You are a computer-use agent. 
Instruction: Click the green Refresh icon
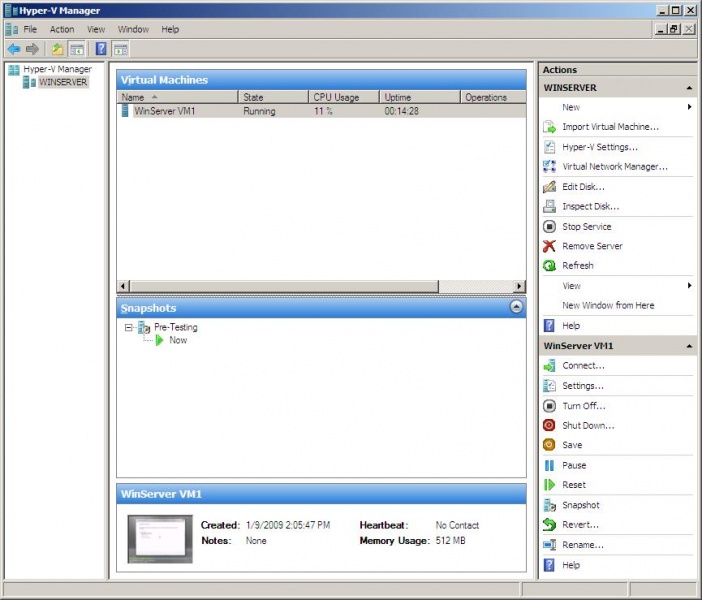point(549,266)
